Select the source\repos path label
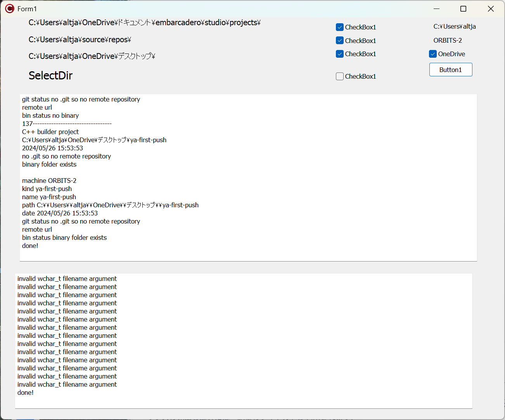This screenshot has width=505, height=420. click(80, 40)
